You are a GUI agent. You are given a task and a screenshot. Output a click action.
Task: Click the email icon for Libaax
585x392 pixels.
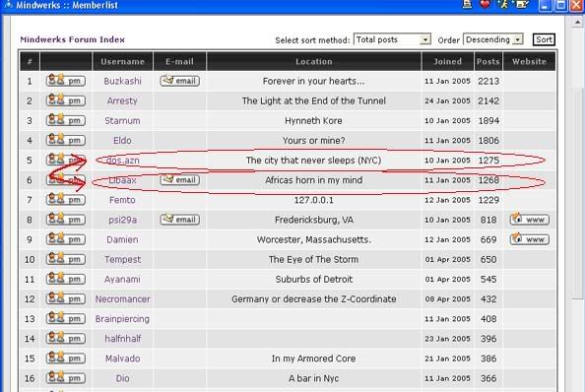tap(180, 180)
